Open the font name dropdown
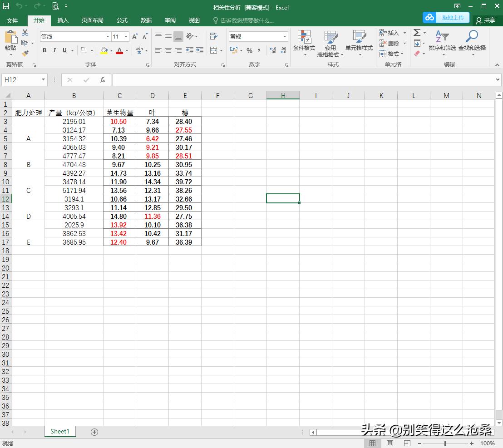Screen dimensions: 503x448 pos(107,36)
